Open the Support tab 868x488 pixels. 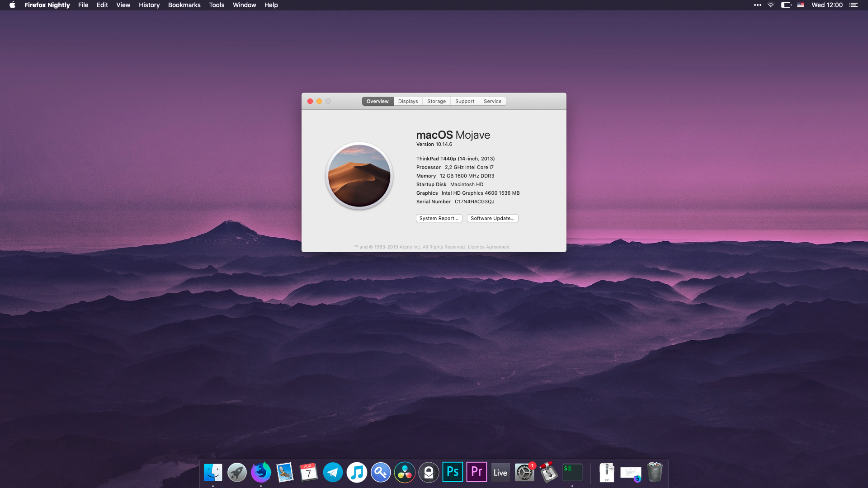pyautogui.click(x=464, y=101)
